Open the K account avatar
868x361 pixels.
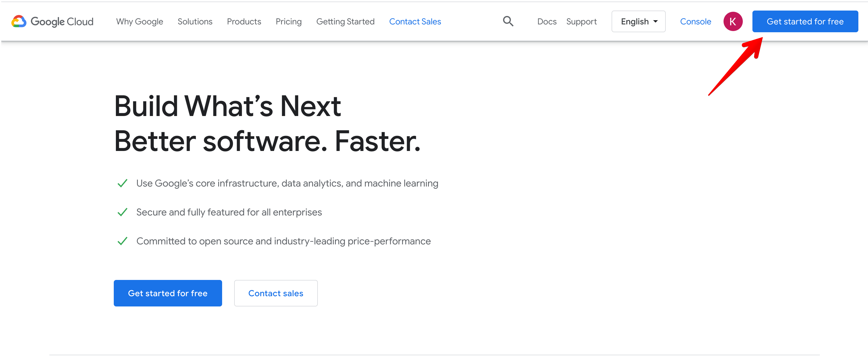click(x=733, y=21)
